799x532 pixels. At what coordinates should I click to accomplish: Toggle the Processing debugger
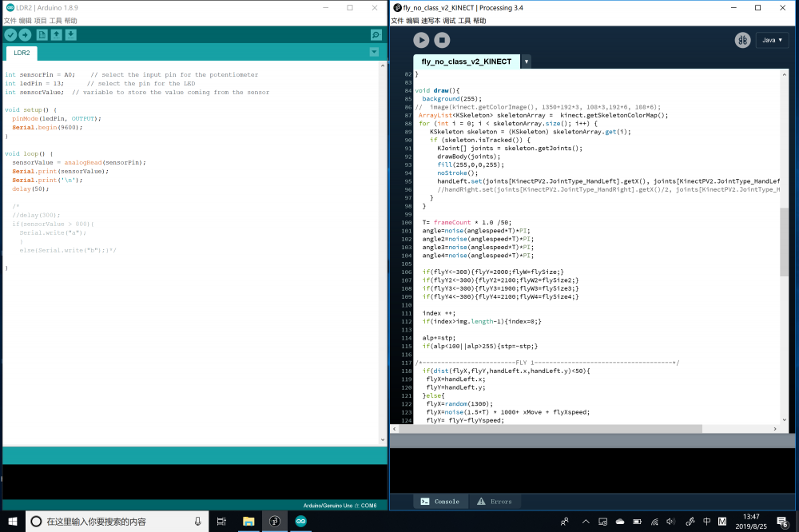(742, 40)
